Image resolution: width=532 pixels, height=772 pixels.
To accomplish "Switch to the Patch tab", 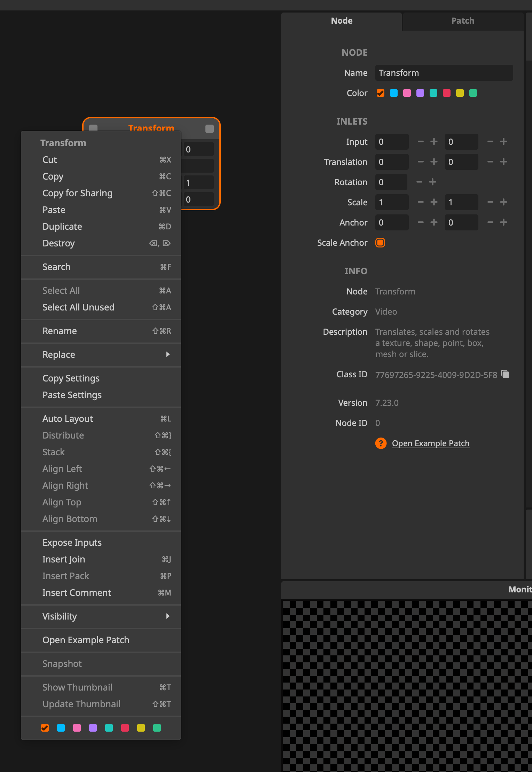I will pyautogui.click(x=462, y=21).
